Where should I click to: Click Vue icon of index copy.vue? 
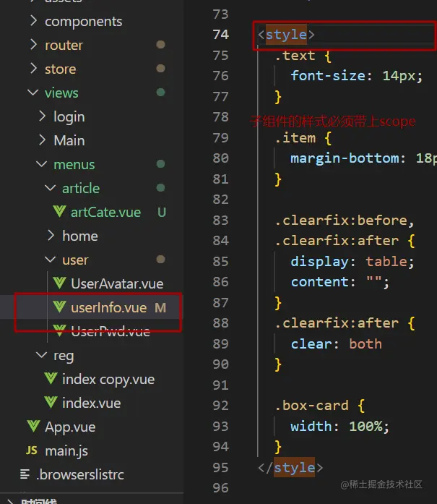pyautogui.click(x=51, y=379)
